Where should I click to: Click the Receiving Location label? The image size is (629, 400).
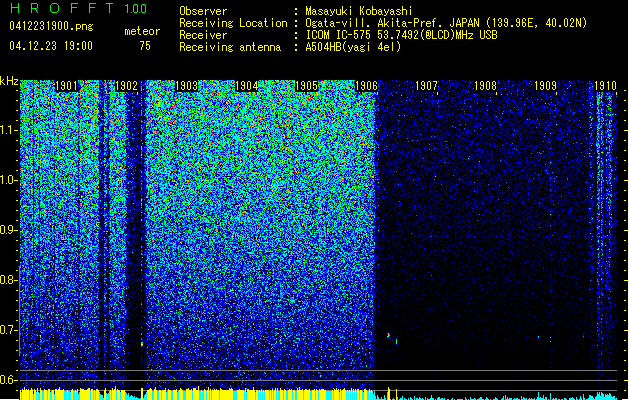coord(233,23)
